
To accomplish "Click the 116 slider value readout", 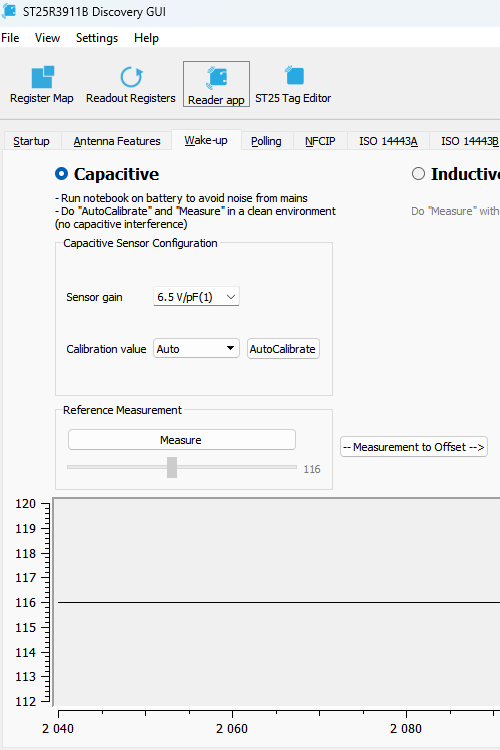I will click(x=311, y=469).
